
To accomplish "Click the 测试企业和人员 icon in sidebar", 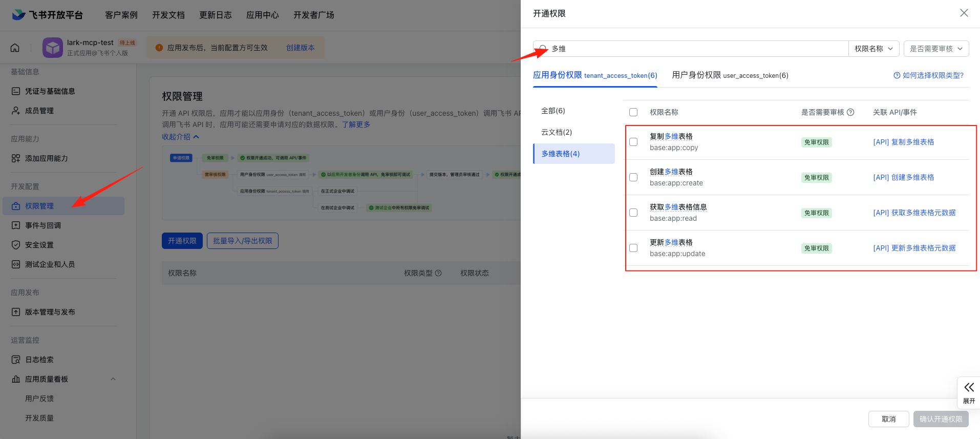I will pyautogui.click(x=16, y=264).
